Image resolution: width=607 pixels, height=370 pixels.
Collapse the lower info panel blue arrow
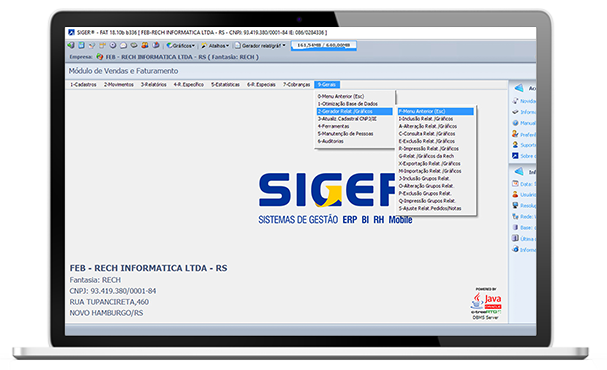point(519,171)
